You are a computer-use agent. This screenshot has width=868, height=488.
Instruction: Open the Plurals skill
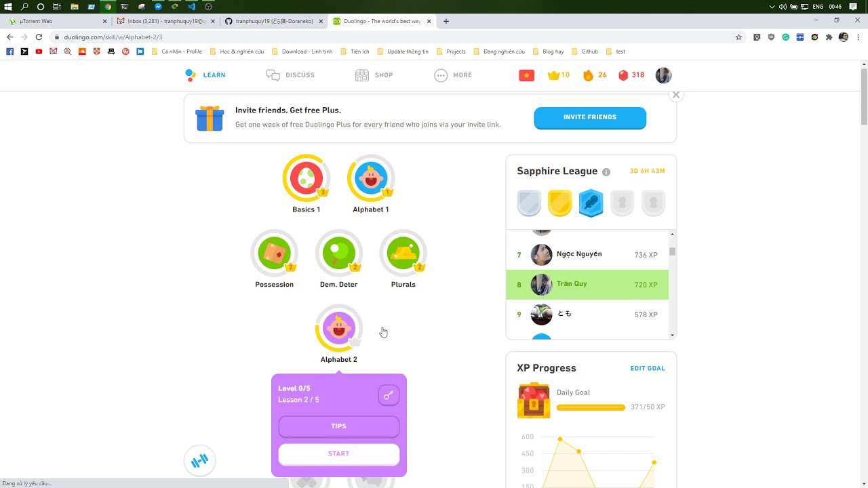coord(403,254)
